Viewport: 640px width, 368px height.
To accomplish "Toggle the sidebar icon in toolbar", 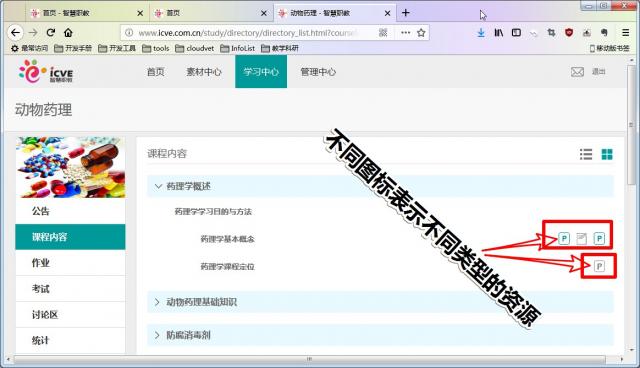I will tap(516, 33).
